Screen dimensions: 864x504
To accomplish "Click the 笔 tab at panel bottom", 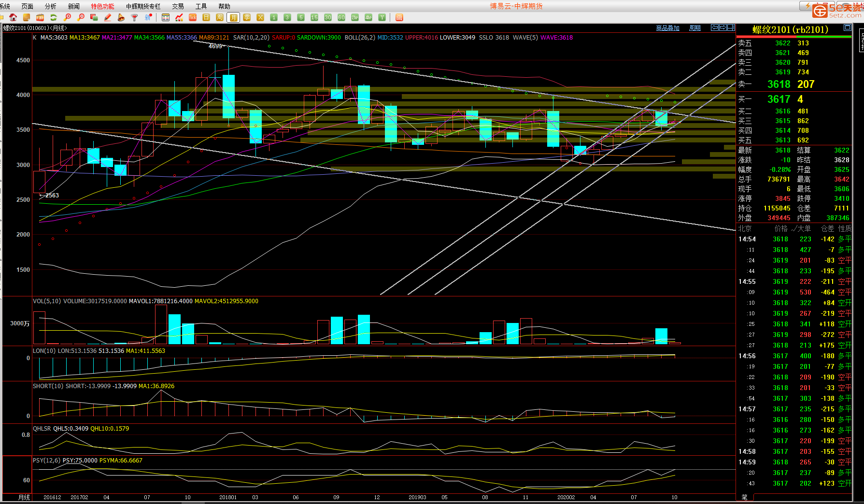I will coord(744,497).
